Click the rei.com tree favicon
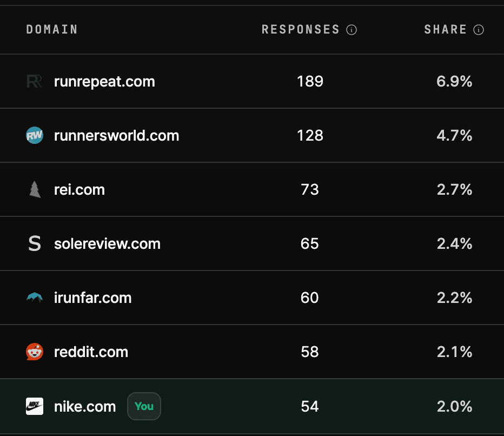Viewport: 504px width, 436px height. (x=35, y=189)
